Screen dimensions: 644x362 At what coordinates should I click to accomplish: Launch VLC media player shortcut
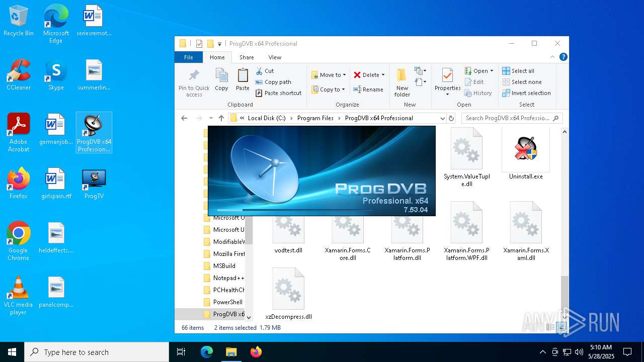point(19,296)
